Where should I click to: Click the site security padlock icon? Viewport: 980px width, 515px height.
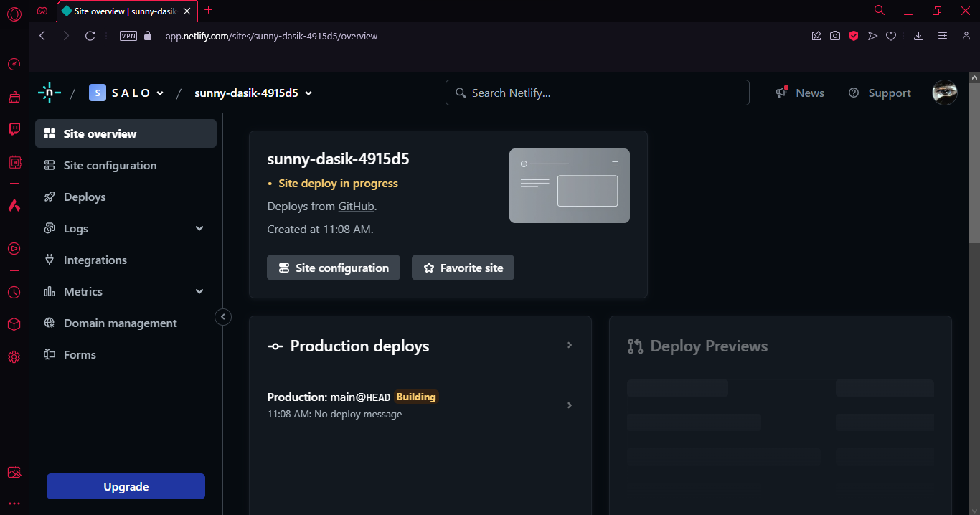[x=149, y=36]
